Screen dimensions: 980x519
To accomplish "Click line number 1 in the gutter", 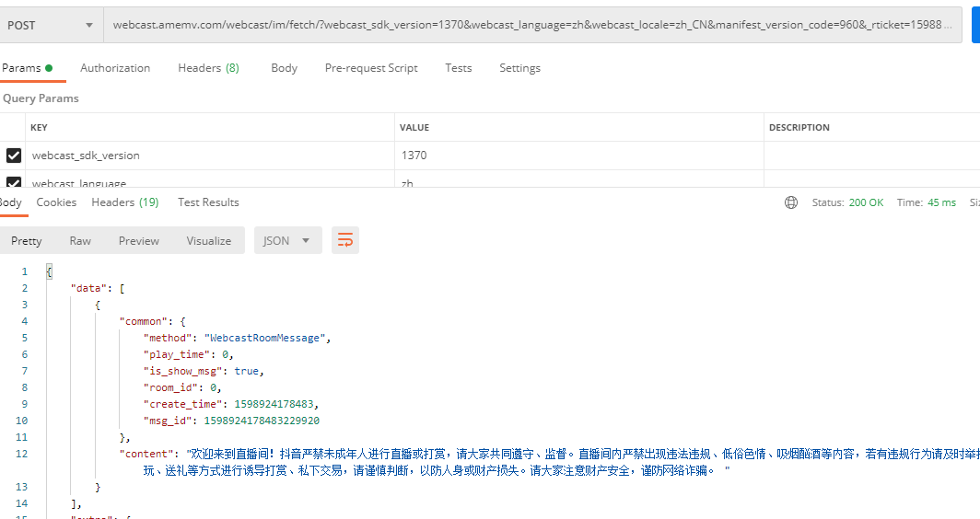I will pyautogui.click(x=24, y=271).
